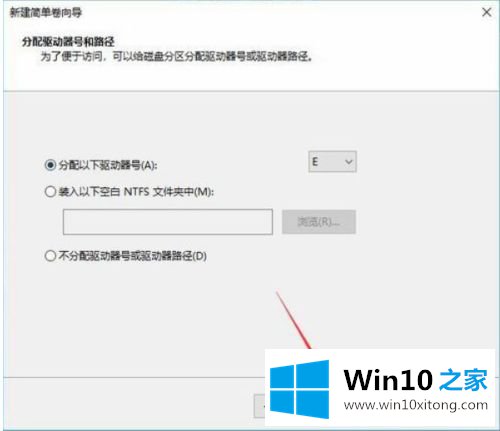Click the description line starting with 为了便于访问
Image resolution: width=500 pixels, height=431 pixels.
[176, 57]
